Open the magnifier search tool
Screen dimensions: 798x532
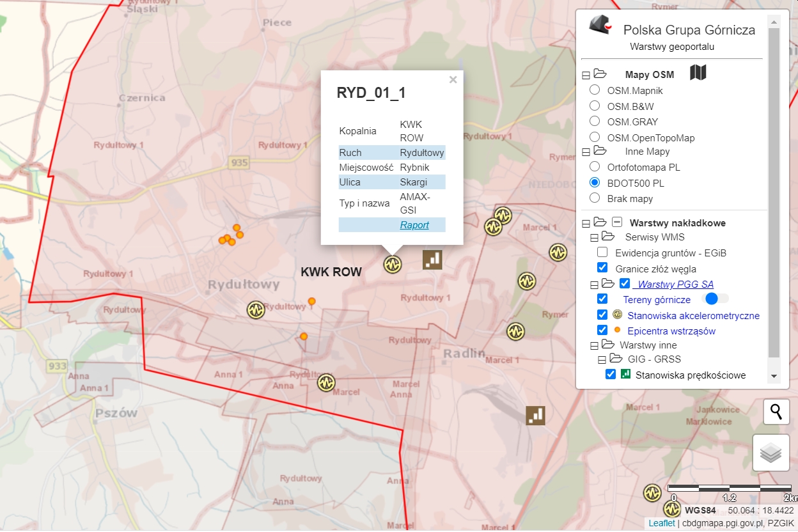776,412
